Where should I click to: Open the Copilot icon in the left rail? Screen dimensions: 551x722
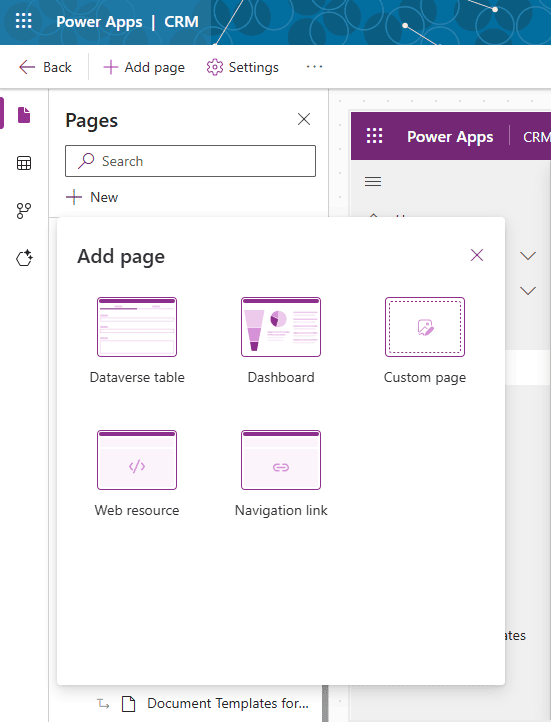point(24,258)
